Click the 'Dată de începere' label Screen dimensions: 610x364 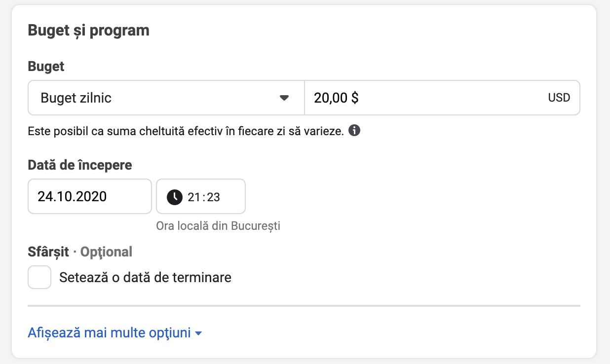click(79, 165)
